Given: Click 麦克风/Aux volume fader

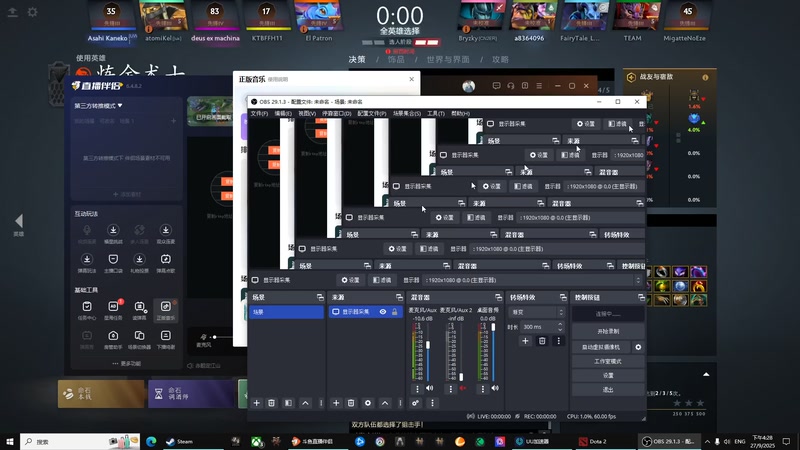Looking at the screenshot, I should (428, 345).
